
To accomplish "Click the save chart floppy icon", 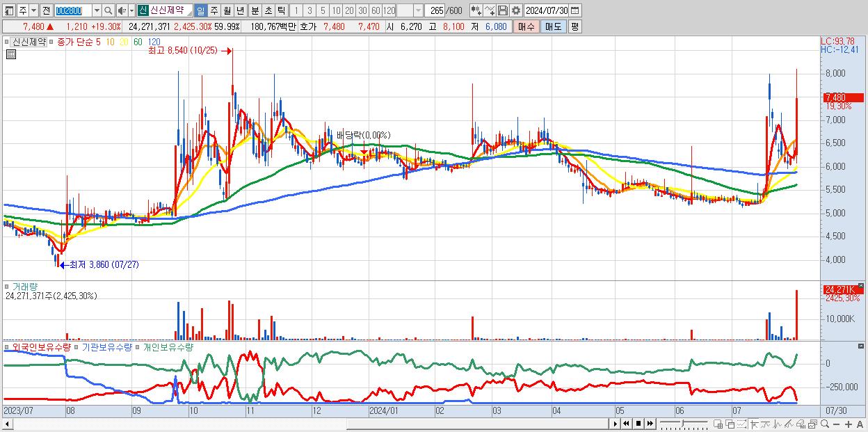I will 503,10.
